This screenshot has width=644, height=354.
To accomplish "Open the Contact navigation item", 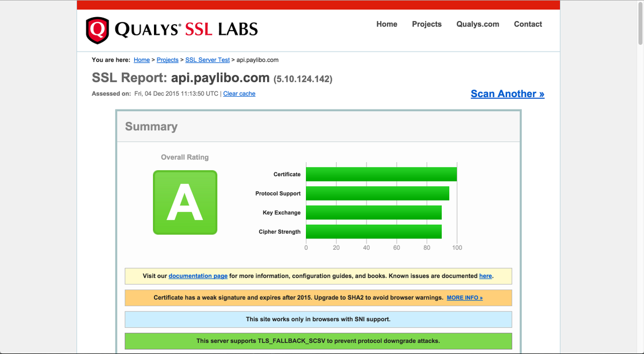I will (528, 24).
